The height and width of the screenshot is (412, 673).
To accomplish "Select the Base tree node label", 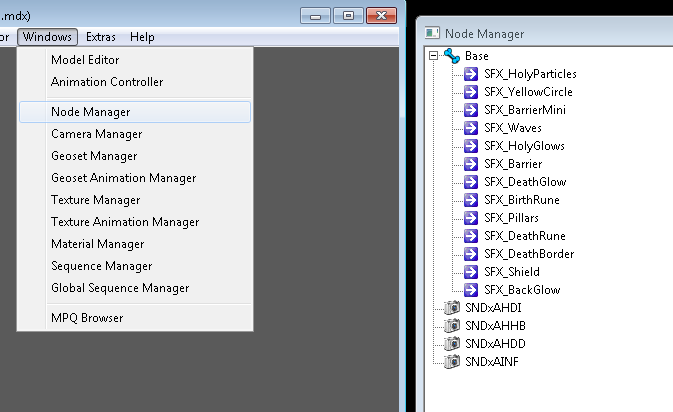I will point(477,56).
